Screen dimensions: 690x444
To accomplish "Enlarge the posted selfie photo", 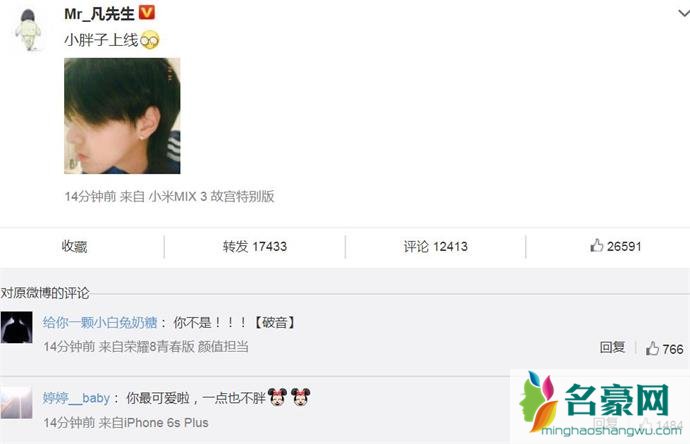I will tap(122, 116).
